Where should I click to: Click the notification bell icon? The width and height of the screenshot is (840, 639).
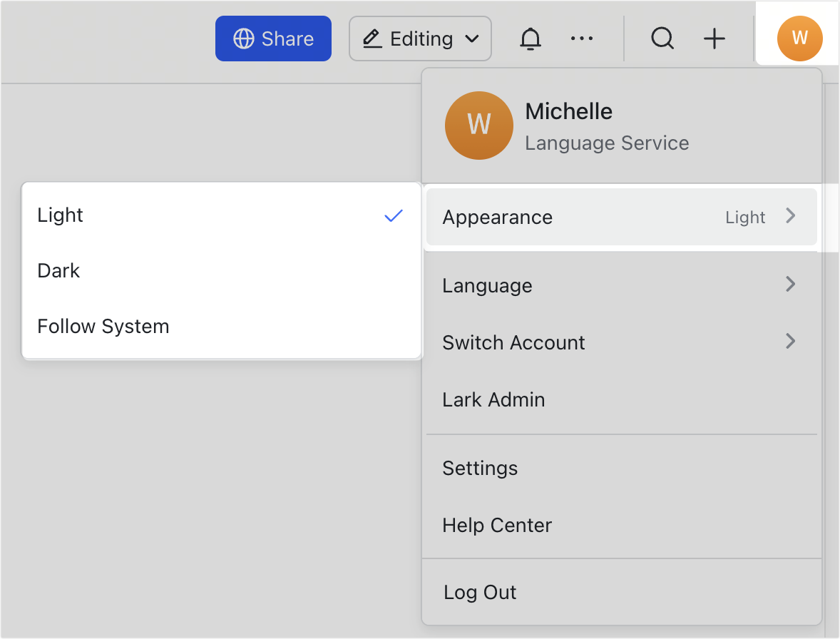[x=530, y=39]
